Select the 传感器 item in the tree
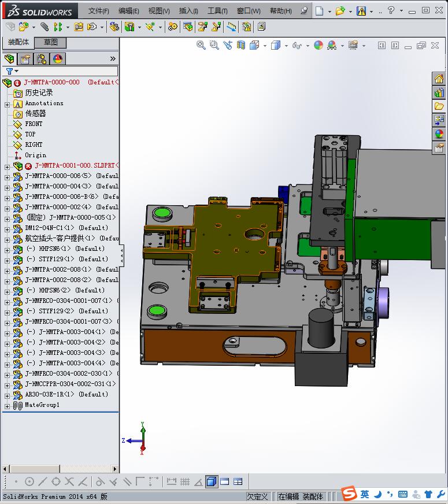 (x=35, y=113)
